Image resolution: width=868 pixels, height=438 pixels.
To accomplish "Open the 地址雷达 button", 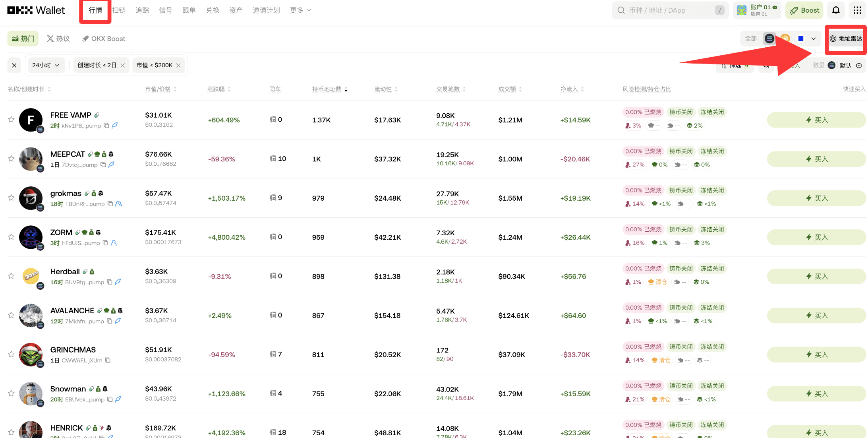I will tap(846, 39).
